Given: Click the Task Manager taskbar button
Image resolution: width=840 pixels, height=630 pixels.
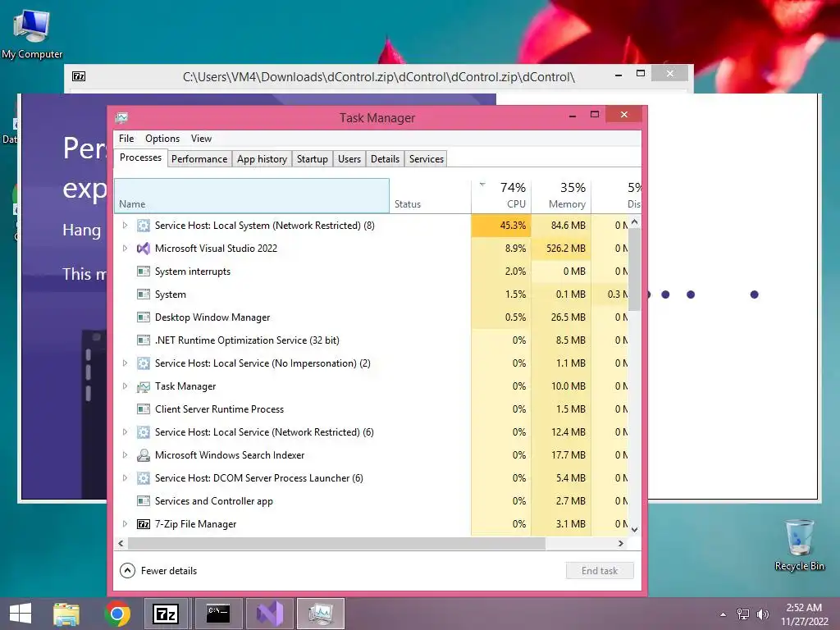Looking at the screenshot, I should point(321,614).
